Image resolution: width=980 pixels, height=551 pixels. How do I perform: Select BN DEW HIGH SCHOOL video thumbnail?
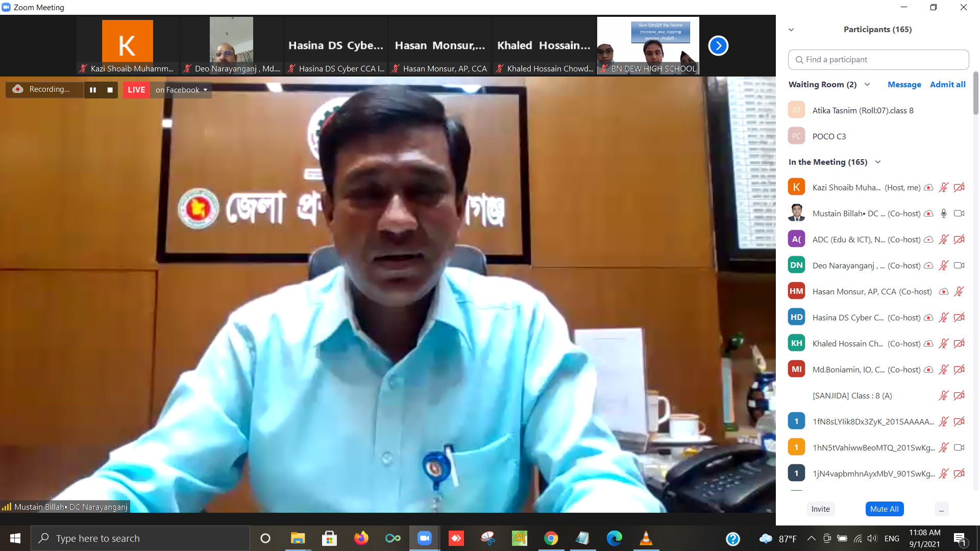[648, 46]
